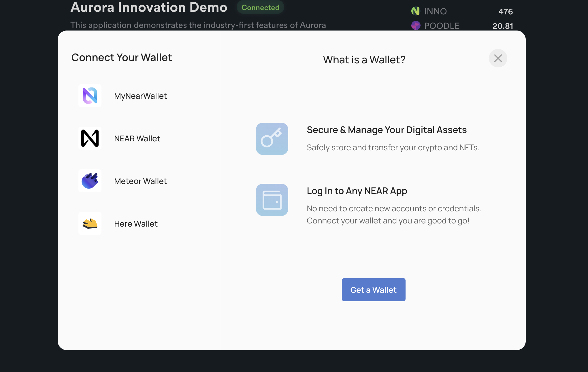
Task: Click the INNO token icon
Action: (416, 11)
